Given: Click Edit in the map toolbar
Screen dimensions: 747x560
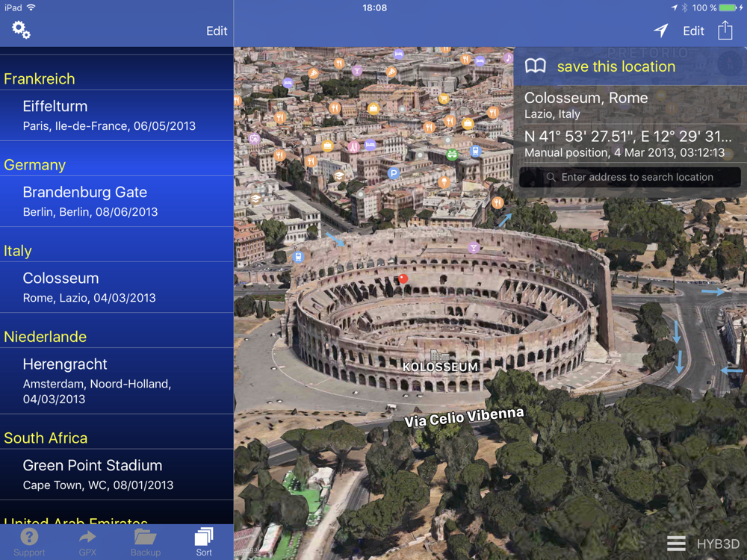Looking at the screenshot, I should pos(693,31).
